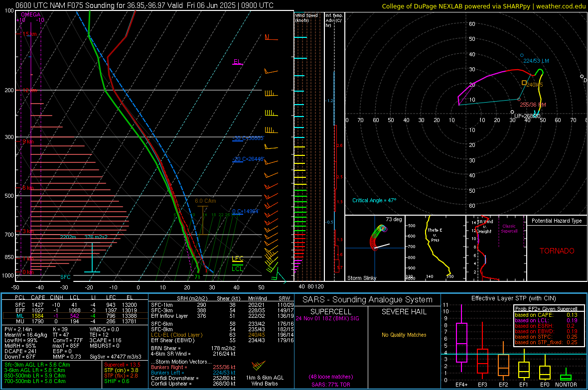Image resolution: width=588 pixels, height=390 pixels.
Task: Click the UP=268/30 hodograph label
Action: (527, 116)
